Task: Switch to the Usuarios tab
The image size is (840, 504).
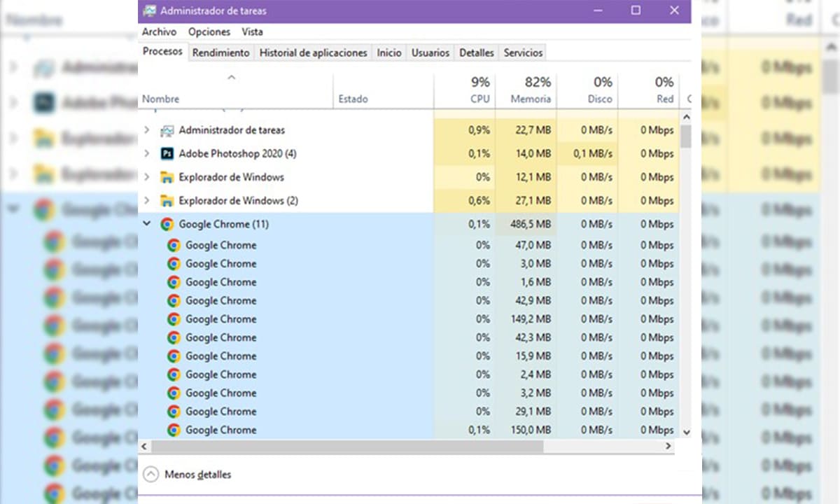Action: pyautogui.click(x=430, y=52)
